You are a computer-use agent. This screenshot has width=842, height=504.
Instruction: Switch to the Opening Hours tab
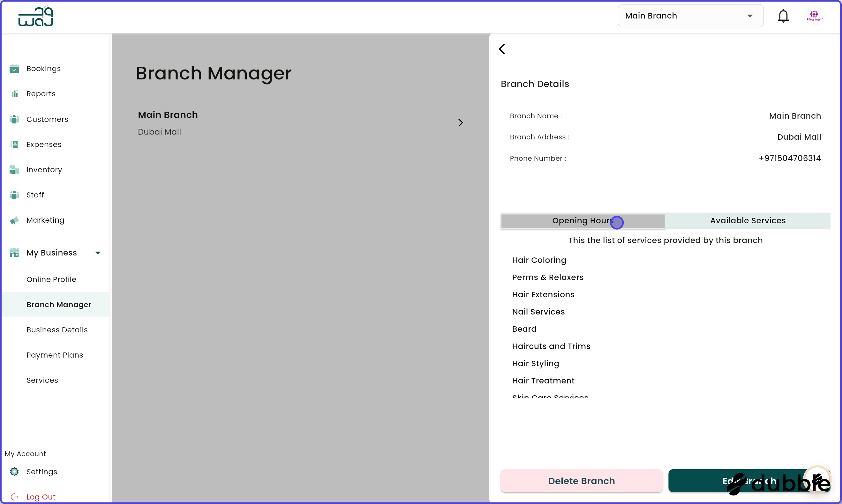[x=583, y=220]
